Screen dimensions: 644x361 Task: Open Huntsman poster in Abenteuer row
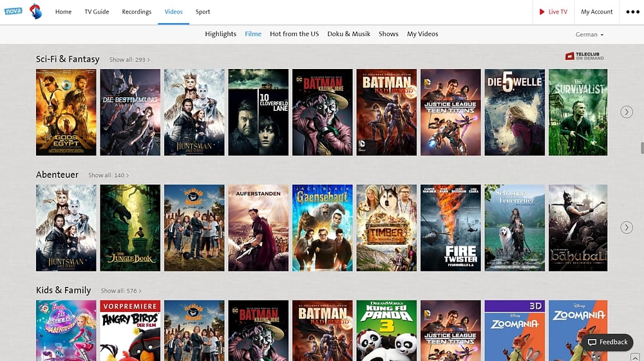pos(66,228)
